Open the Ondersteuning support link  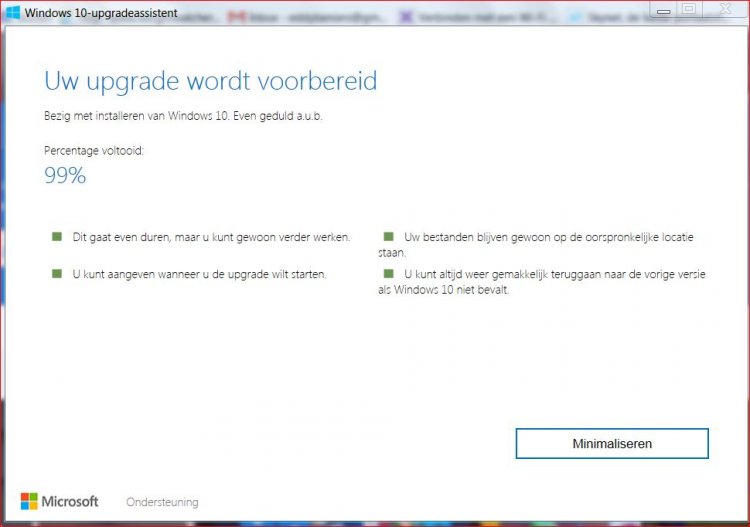pos(162,502)
